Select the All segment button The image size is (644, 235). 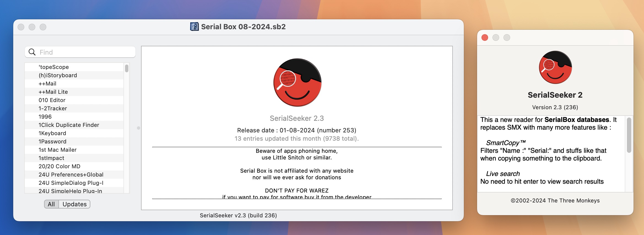tap(51, 204)
